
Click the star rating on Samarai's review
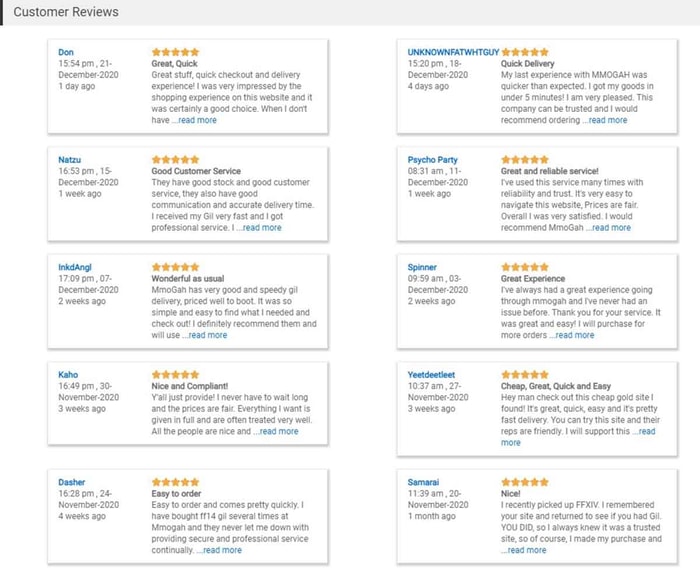click(x=525, y=482)
